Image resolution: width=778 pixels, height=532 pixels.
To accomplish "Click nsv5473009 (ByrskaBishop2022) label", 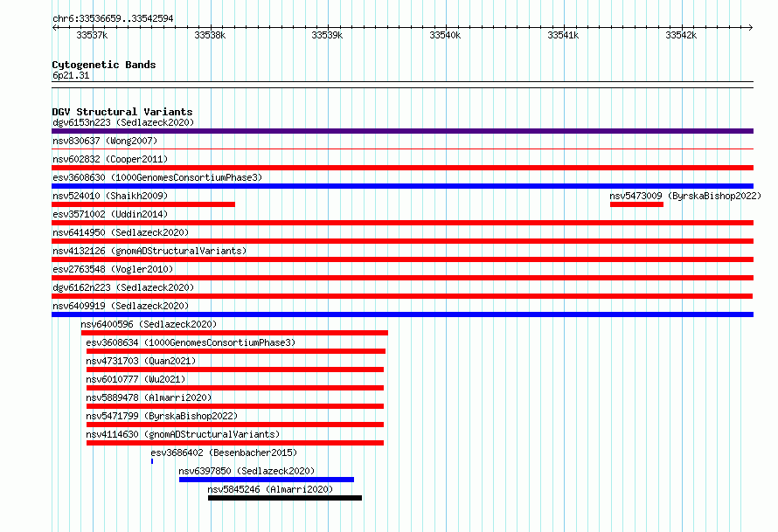I will click(685, 196).
